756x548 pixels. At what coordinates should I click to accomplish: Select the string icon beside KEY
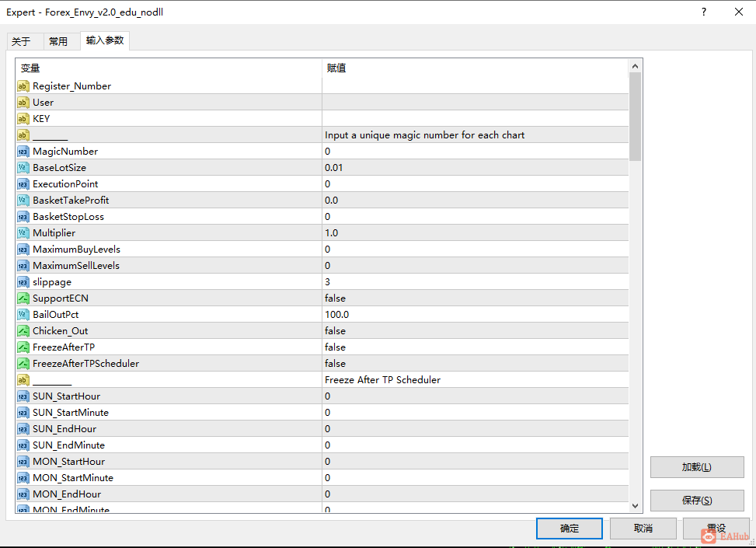coord(23,119)
